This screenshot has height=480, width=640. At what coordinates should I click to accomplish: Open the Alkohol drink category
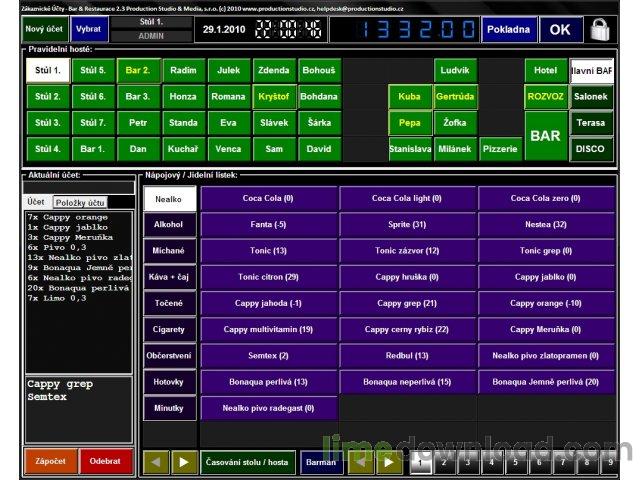tap(168, 225)
